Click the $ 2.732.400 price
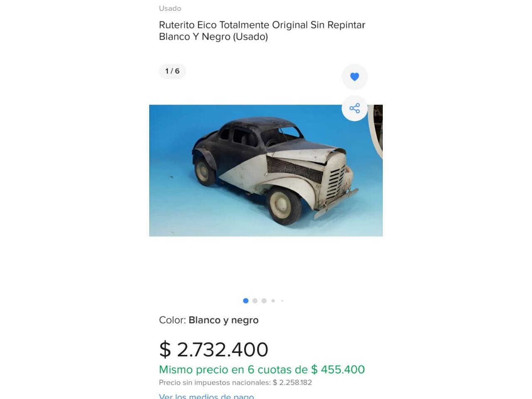Screen dimensions: 532x399 [214, 349]
